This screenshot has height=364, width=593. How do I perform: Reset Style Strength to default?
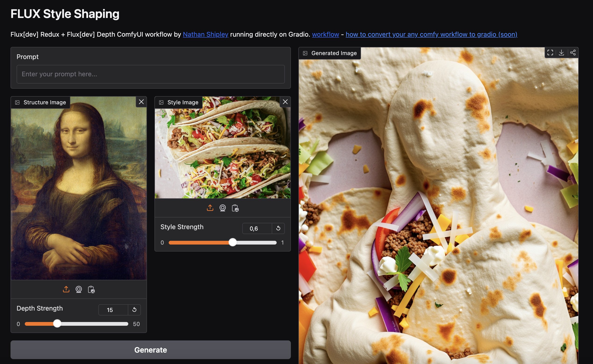click(x=278, y=228)
